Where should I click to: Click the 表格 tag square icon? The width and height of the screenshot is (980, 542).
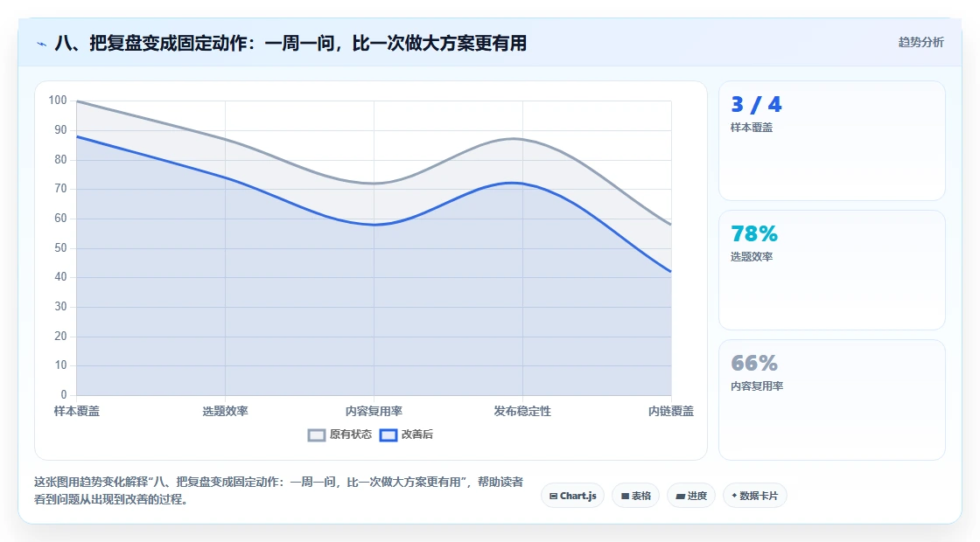coord(625,497)
